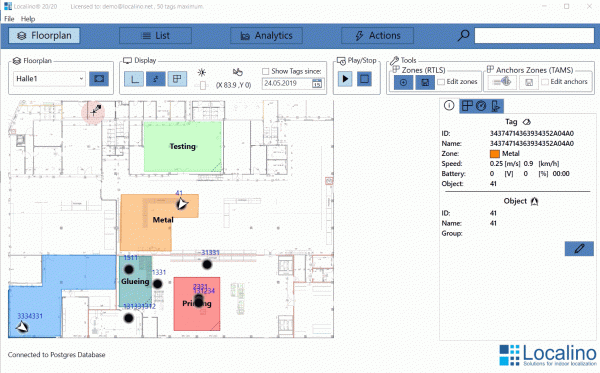The image size is (600, 373).
Task: Click the fit floorplan icon next to Halle1
Action: tap(99, 79)
